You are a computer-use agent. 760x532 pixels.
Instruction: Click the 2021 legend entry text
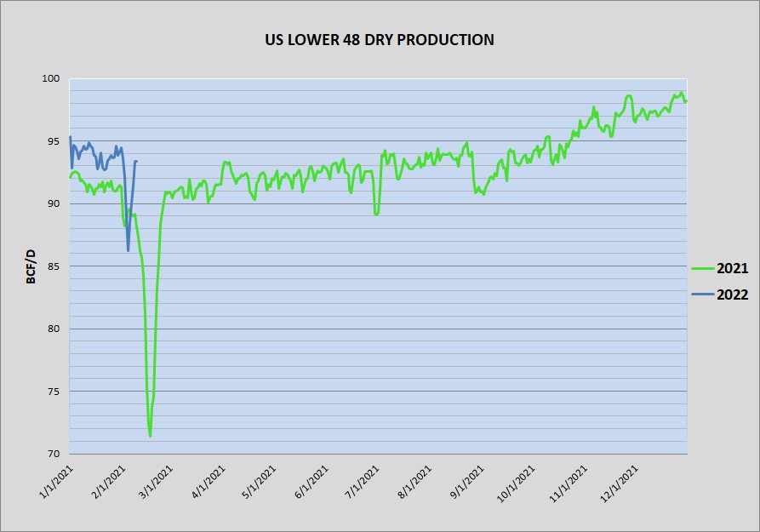[x=732, y=268]
